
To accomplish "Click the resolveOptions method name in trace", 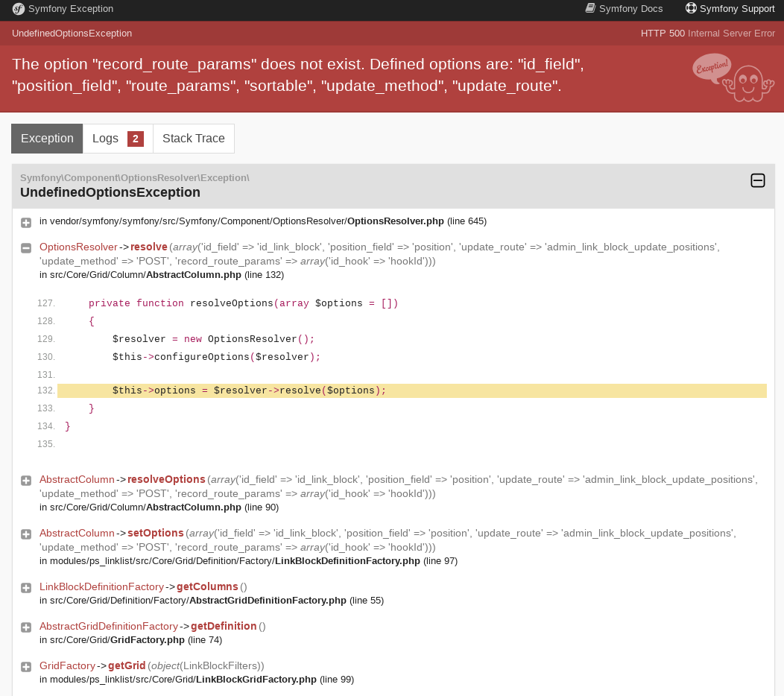I will coord(166,479).
